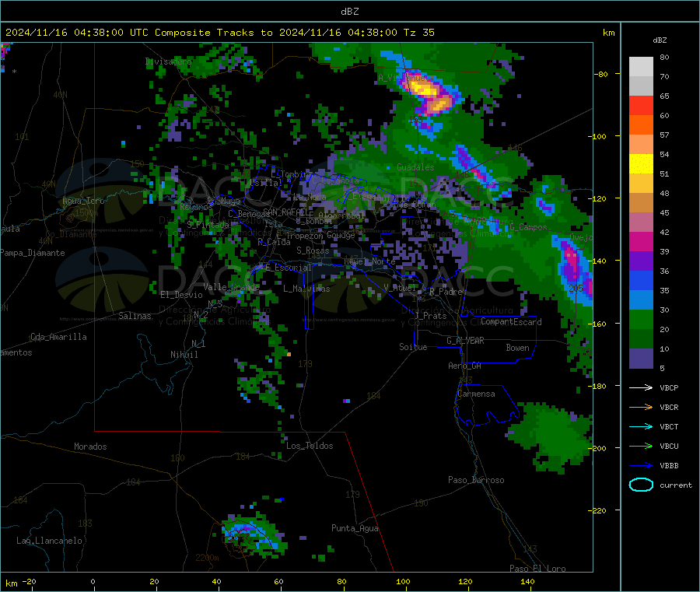
Task: Click the 'Nihuil' map label
Action: [184, 355]
